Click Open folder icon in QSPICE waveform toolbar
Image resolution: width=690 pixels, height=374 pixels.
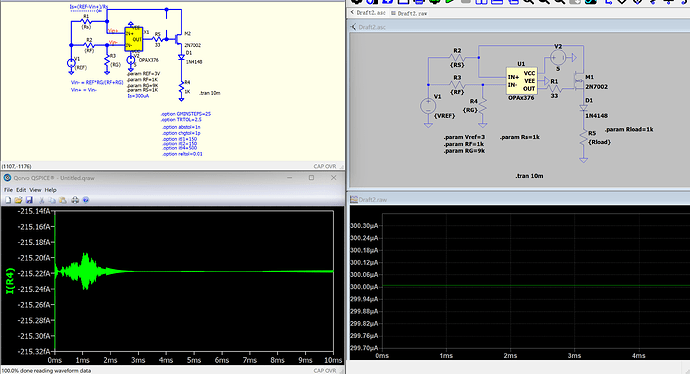coord(18,200)
